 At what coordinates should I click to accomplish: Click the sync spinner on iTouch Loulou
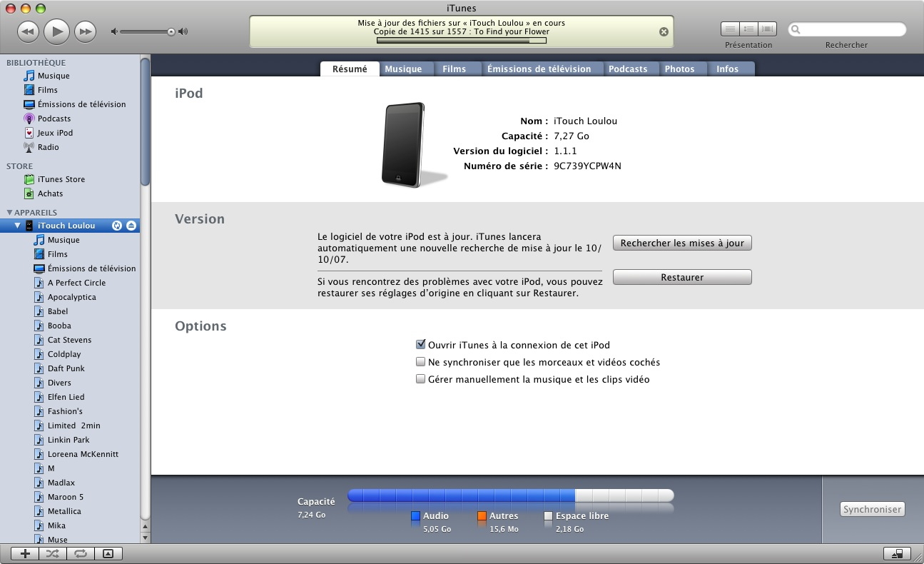117,226
